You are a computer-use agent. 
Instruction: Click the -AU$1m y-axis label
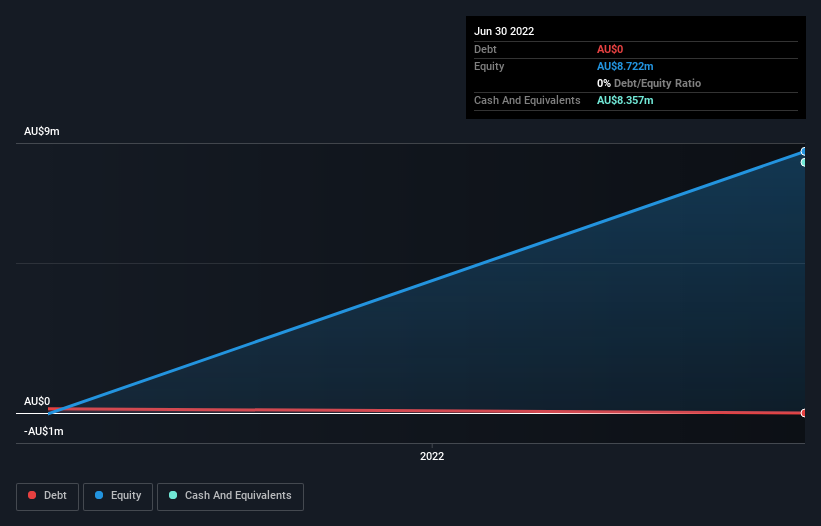click(43, 431)
